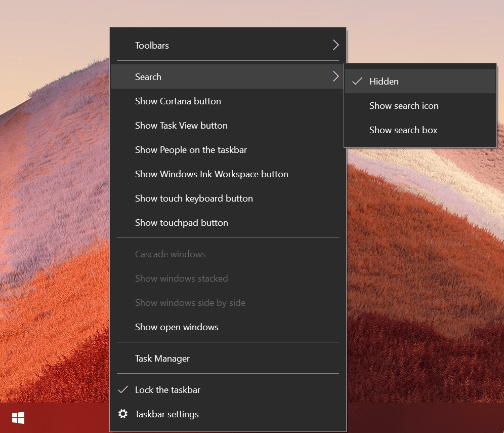The image size is (504, 433).
Task: Click the gear icon beside Taskbar settings
Action: pyautogui.click(x=123, y=414)
